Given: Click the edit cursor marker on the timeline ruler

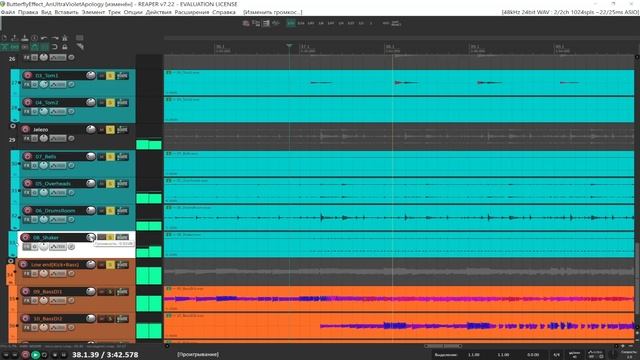Looking at the screenshot, I should 289,46.
